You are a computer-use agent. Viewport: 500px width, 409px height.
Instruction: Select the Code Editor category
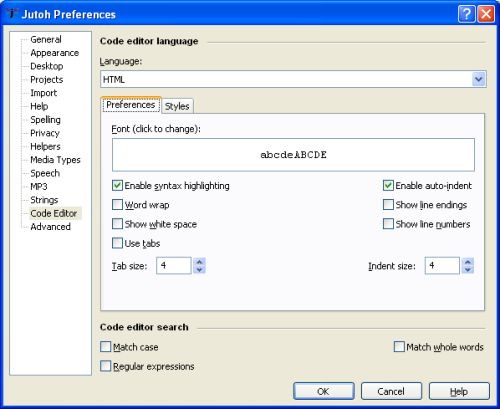[x=54, y=213]
